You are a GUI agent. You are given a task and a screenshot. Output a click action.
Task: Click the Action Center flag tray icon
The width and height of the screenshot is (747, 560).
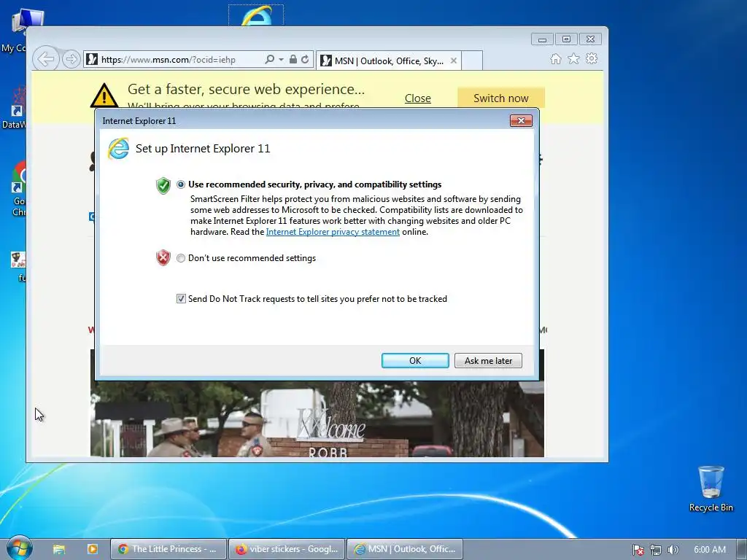[638, 550]
